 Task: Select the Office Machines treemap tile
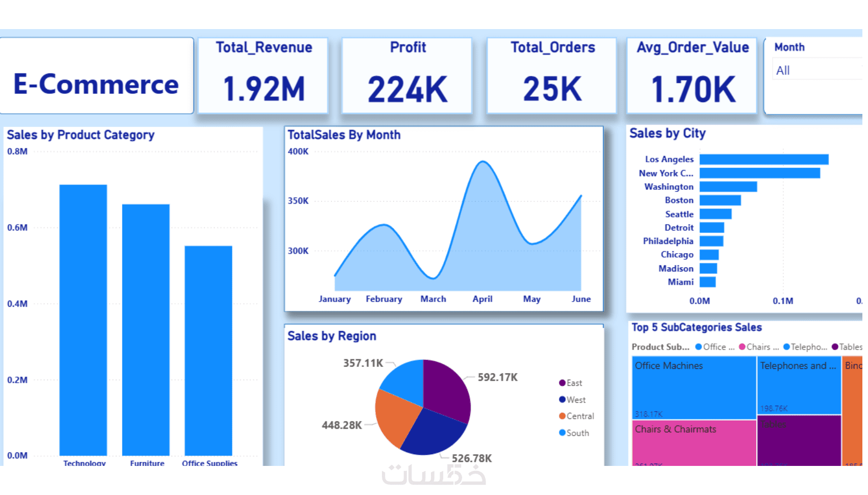point(694,388)
